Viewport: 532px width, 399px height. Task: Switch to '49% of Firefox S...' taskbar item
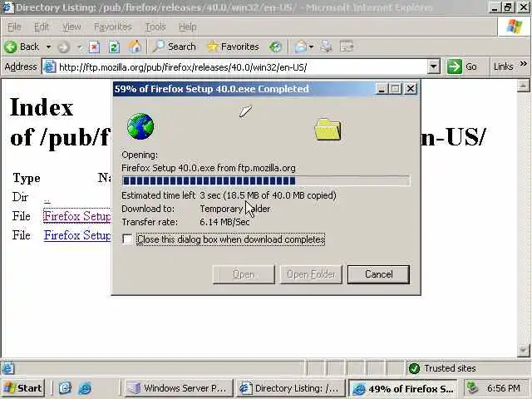tap(403, 388)
